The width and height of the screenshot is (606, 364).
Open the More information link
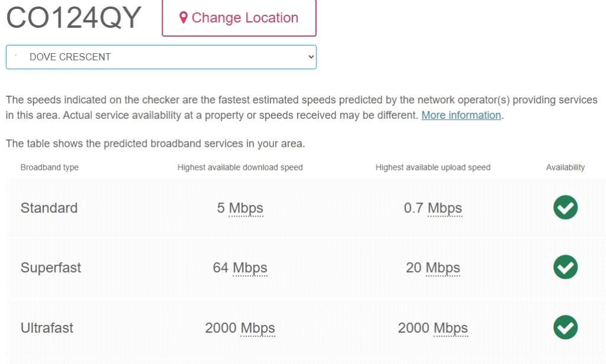[461, 115]
